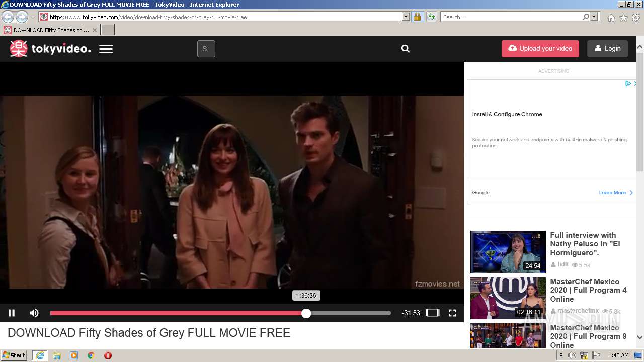Select the DOWNLOAD Fifty Shades tab
The image size is (644, 362).
50,30
